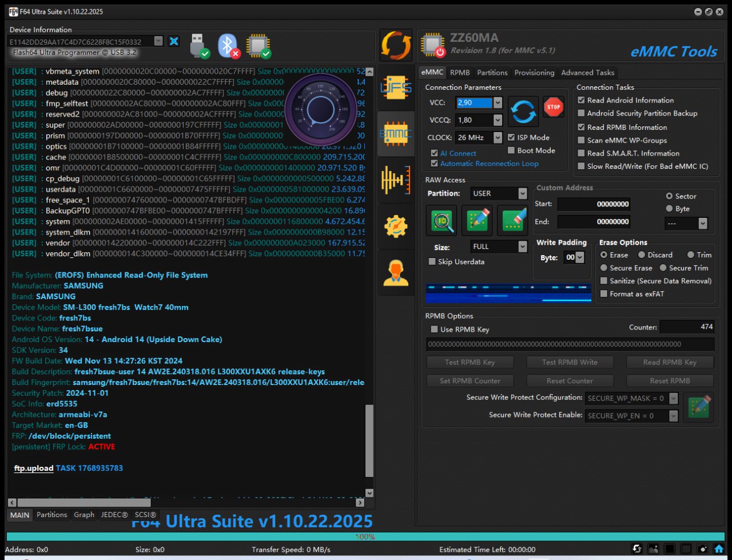The width and height of the screenshot is (732, 560).
Task: Open the Advanced Tasks tab
Action: 588,73
